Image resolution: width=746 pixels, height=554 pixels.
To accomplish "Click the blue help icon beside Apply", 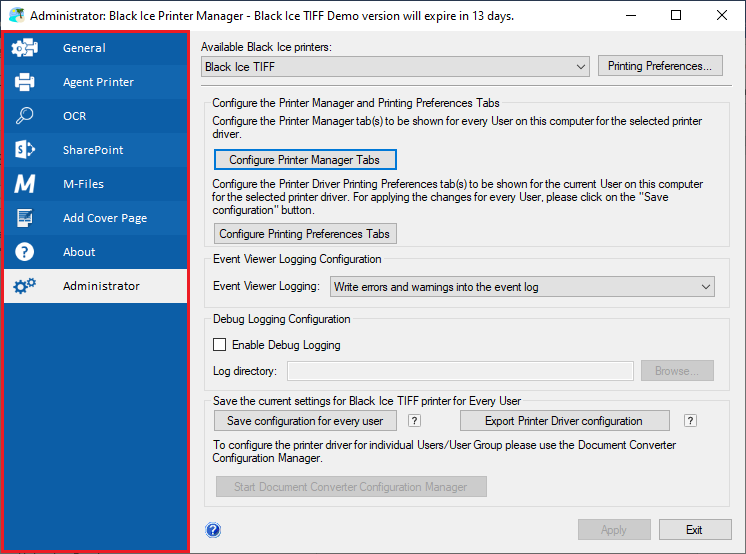I will pyautogui.click(x=213, y=530).
